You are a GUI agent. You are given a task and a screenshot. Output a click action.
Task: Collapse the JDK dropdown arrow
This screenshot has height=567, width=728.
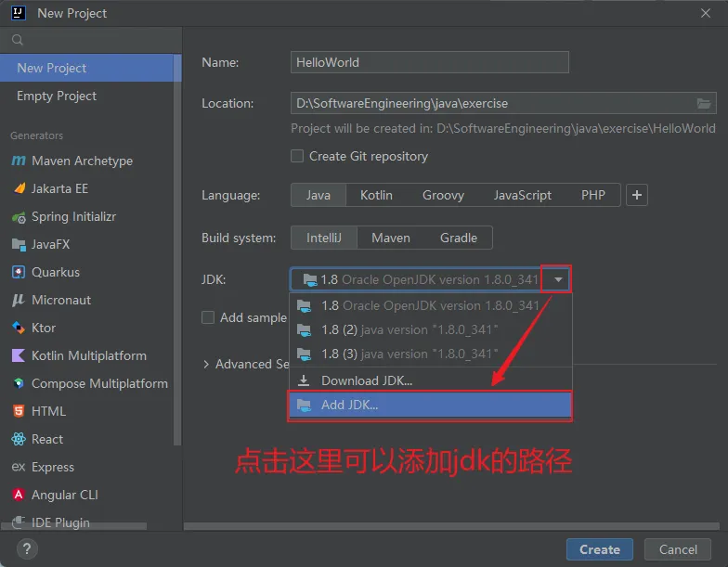(x=559, y=279)
